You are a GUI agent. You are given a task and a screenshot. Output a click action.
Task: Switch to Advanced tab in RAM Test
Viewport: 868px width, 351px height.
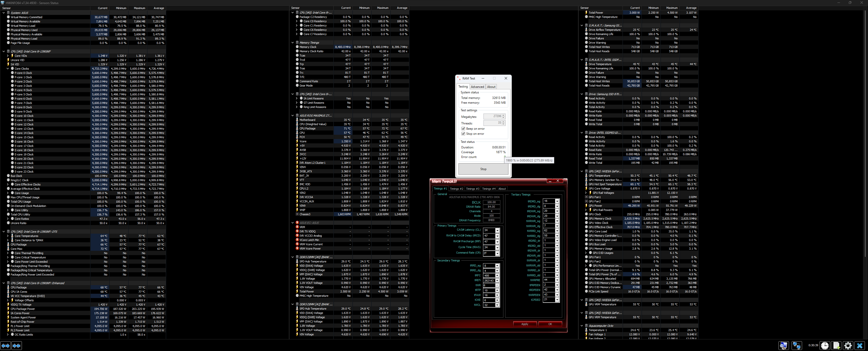(x=477, y=87)
